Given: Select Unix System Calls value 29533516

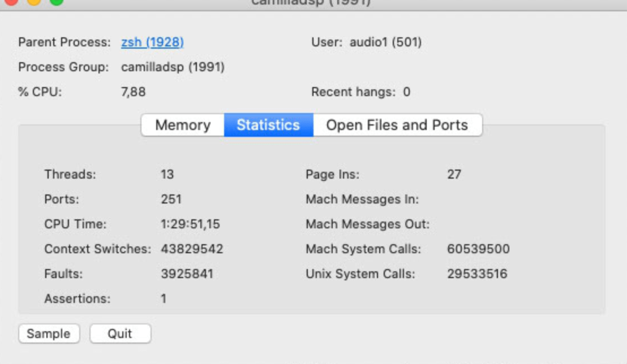Looking at the screenshot, I should point(477,274).
